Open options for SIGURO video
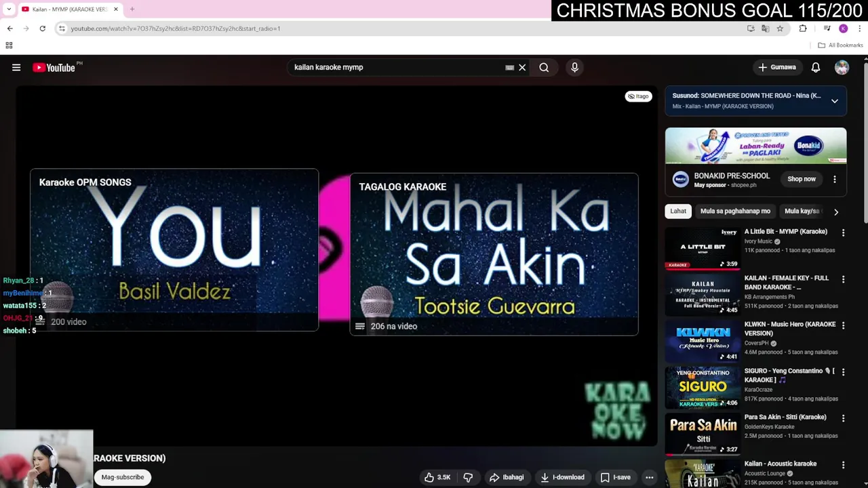 pyautogui.click(x=843, y=372)
